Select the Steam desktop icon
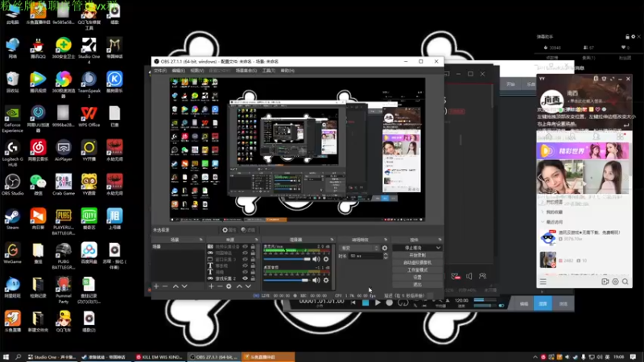 pyautogui.click(x=12, y=219)
